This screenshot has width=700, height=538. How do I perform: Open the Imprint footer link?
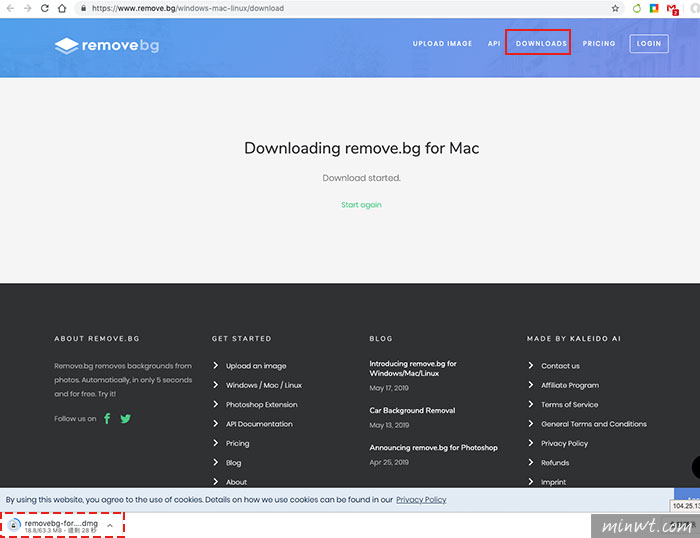pyautogui.click(x=553, y=482)
